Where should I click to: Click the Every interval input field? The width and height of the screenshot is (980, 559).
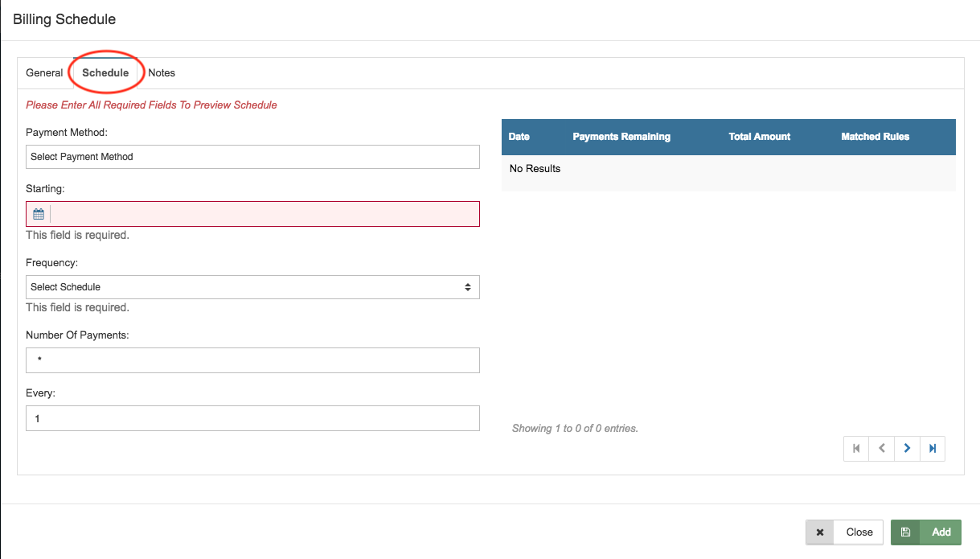[x=252, y=418]
